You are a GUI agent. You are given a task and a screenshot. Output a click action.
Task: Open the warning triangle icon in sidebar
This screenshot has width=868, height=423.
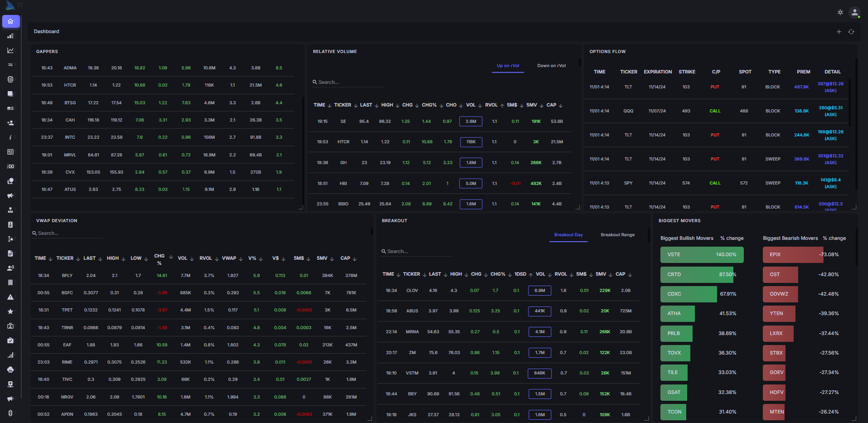click(x=10, y=297)
